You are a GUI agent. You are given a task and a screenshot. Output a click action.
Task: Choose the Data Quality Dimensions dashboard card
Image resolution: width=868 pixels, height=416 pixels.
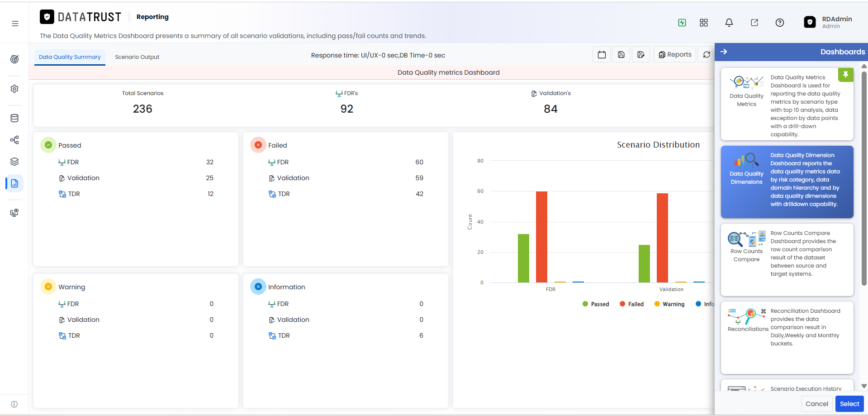pyautogui.click(x=787, y=182)
